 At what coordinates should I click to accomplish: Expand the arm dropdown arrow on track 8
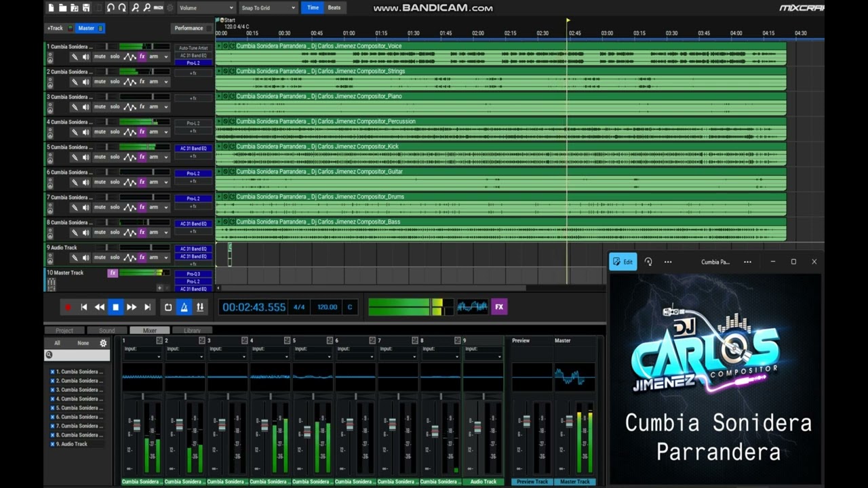point(165,232)
